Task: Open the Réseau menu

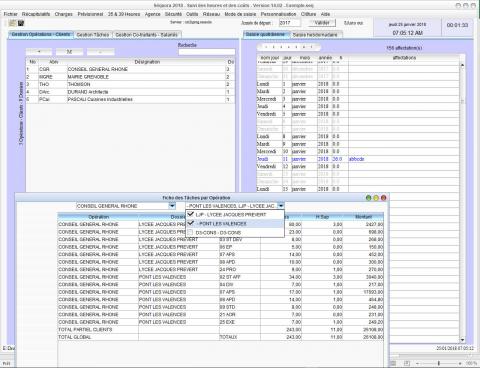Action: 211,14
